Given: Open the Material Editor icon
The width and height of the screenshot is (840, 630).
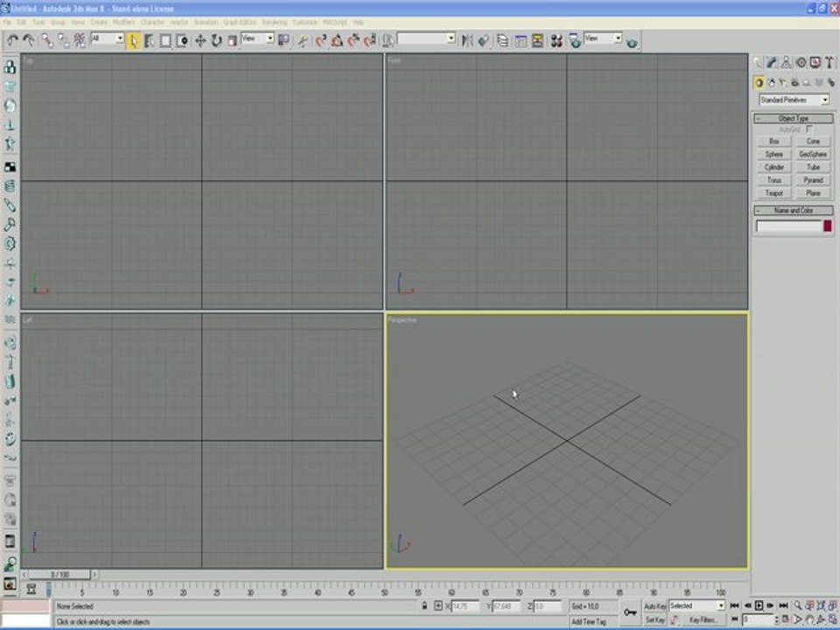Looking at the screenshot, I should (x=556, y=41).
